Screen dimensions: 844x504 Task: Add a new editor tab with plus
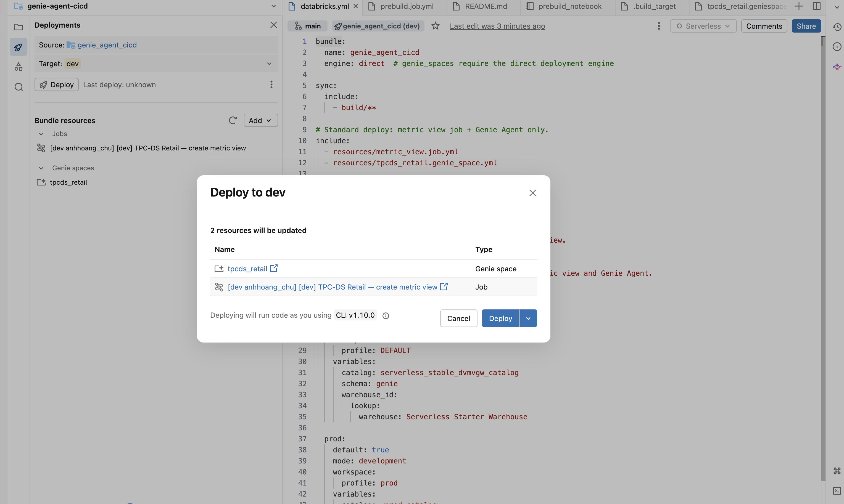point(799,6)
